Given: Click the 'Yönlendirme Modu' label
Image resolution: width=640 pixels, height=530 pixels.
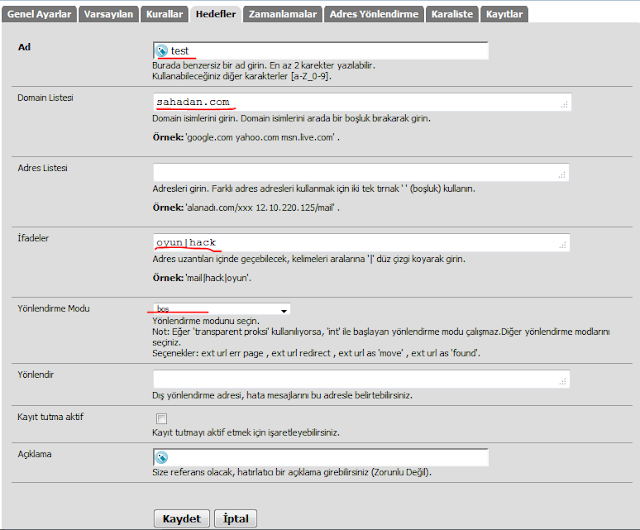Looking at the screenshot, I should tap(53, 309).
